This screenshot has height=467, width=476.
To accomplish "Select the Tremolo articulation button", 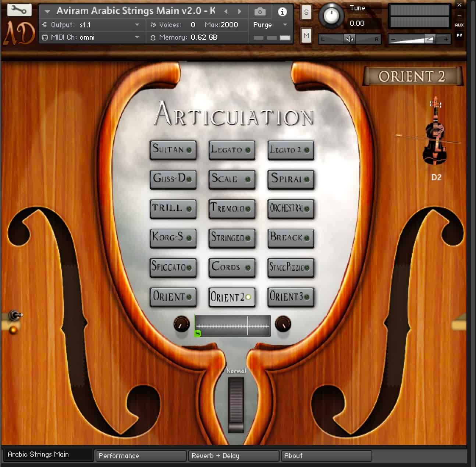I will [232, 208].
